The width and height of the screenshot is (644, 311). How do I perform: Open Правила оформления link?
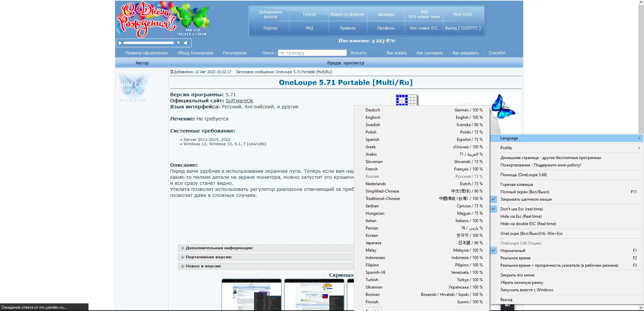(147, 53)
